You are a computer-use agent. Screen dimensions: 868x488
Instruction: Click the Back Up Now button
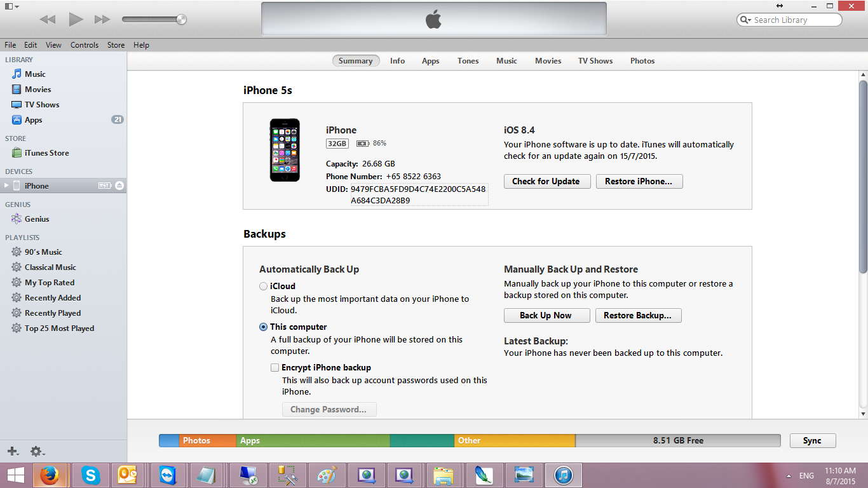[546, 316]
